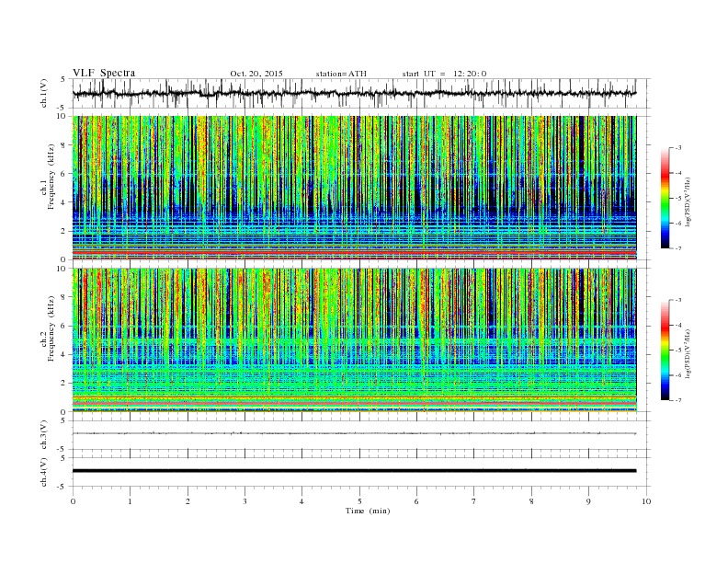Click time axis tick label "10"
This screenshot has height=563, width=728.
click(646, 501)
